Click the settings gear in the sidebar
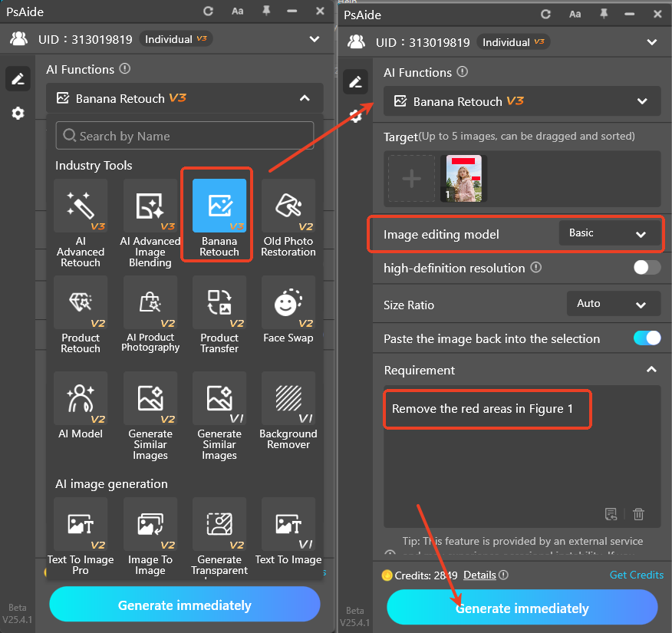The height and width of the screenshot is (633, 672). pos(18,113)
